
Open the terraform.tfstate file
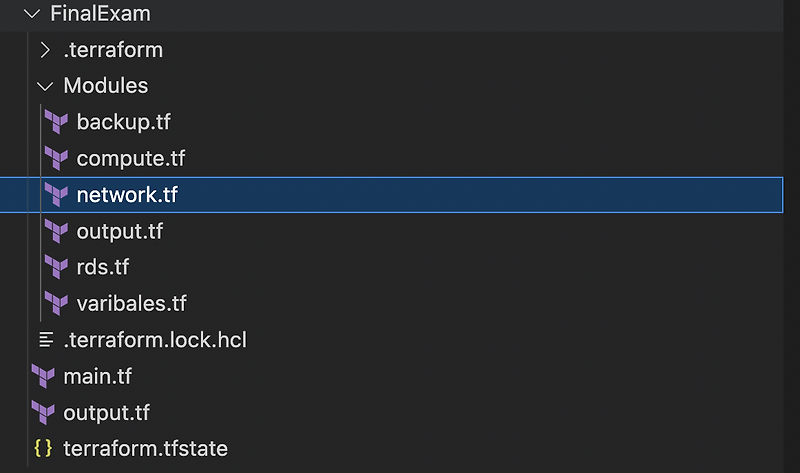pos(145,449)
